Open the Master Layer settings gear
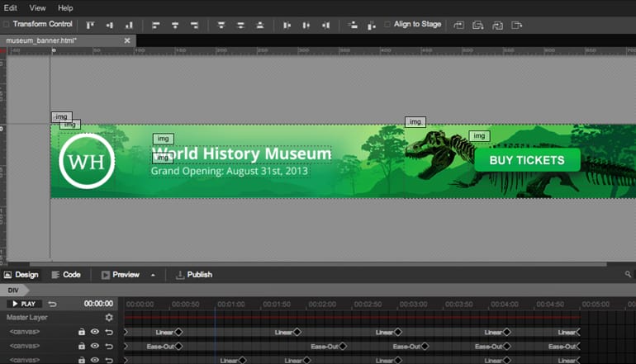The height and width of the screenshot is (364, 636). tap(109, 317)
